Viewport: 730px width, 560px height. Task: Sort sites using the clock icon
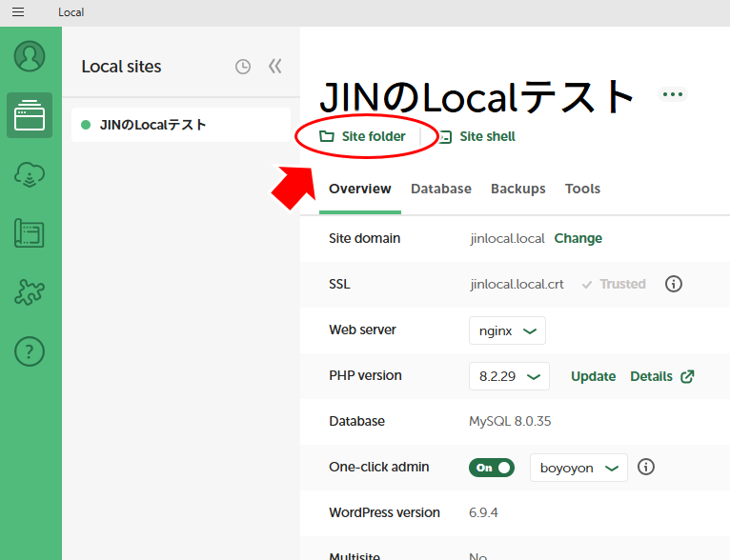tap(243, 67)
